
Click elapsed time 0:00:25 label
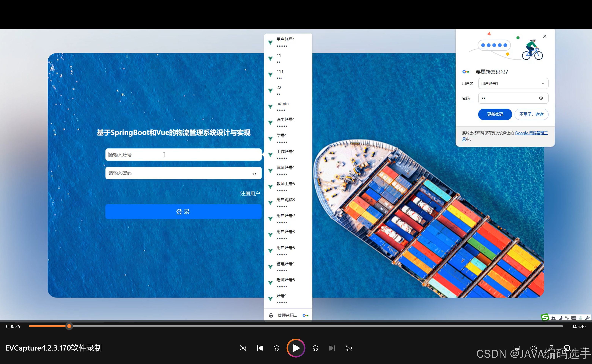[x=13, y=326]
